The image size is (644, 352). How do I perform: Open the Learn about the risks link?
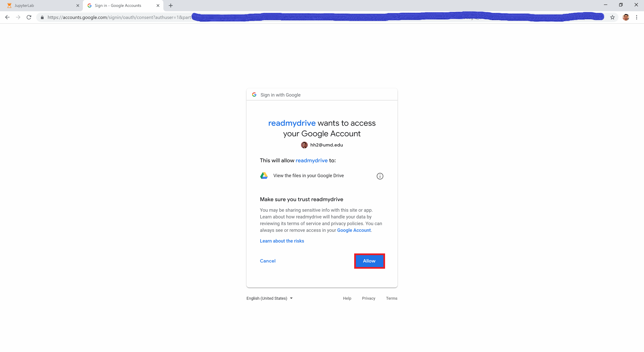coord(282,241)
